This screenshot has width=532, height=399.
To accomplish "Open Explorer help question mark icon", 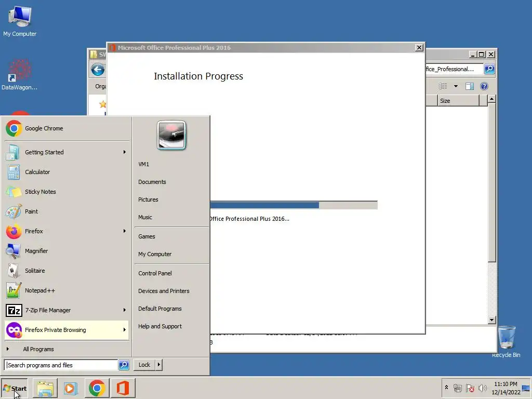I will [484, 86].
